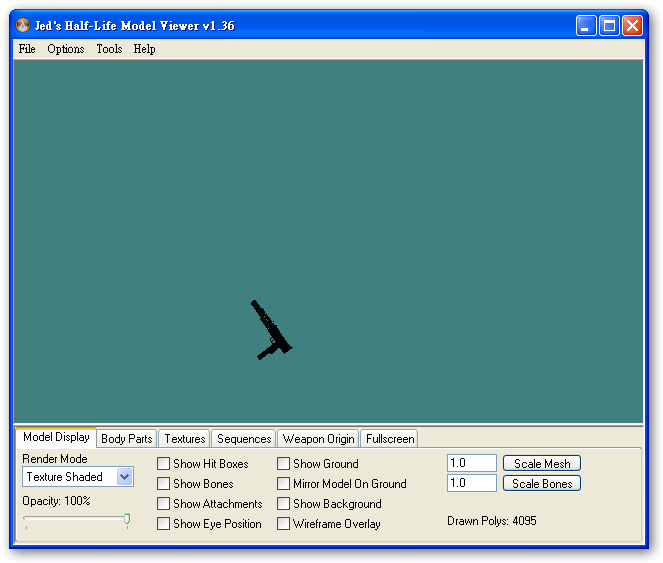This screenshot has width=663, height=563.
Task: Enable the Show Ground checkbox
Action: 283,464
